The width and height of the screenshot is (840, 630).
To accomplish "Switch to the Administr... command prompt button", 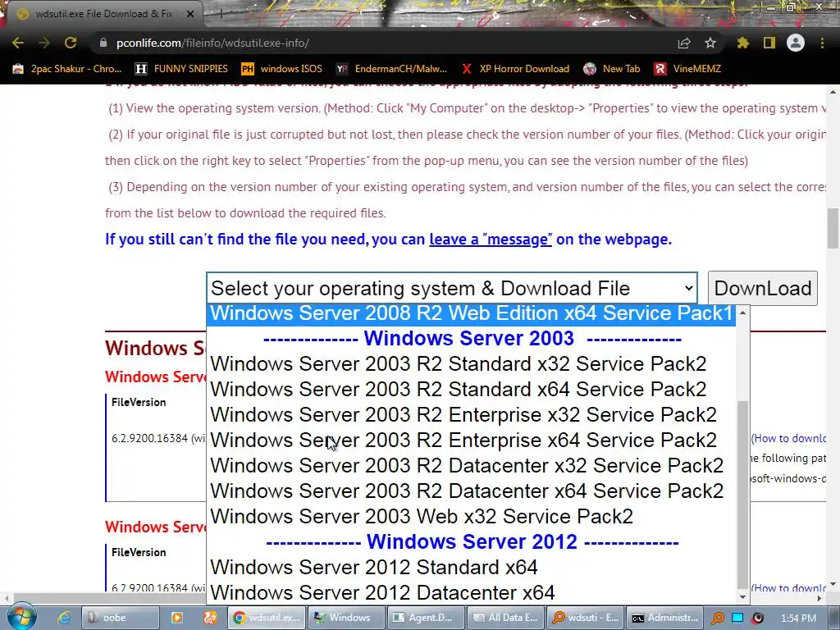I will click(x=666, y=618).
